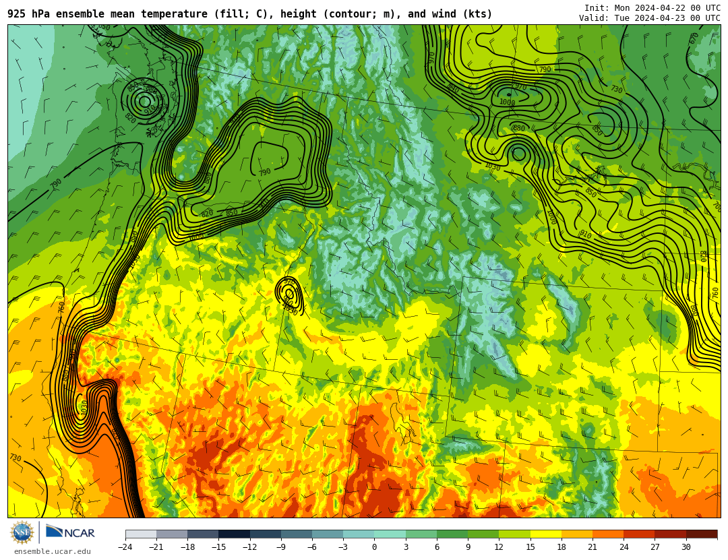This screenshot has height=560, width=728.
Task: Click the 21 colorbar tick label
Action: point(593,547)
